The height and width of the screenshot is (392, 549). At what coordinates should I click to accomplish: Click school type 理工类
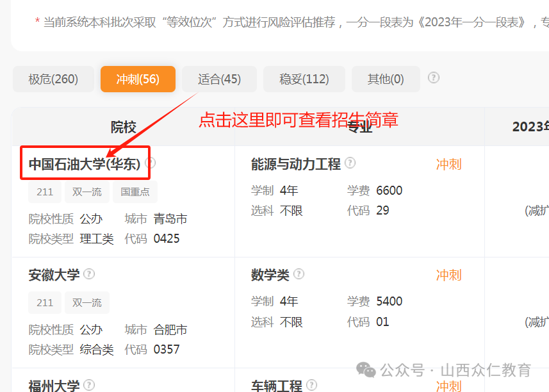click(x=97, y=239)
